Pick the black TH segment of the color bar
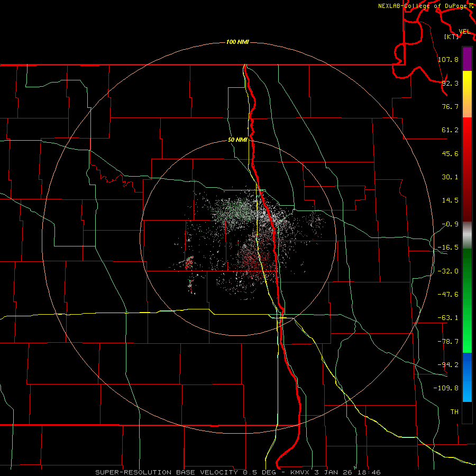The height and width of the screenshot is (476, 476). coord(467,413)
